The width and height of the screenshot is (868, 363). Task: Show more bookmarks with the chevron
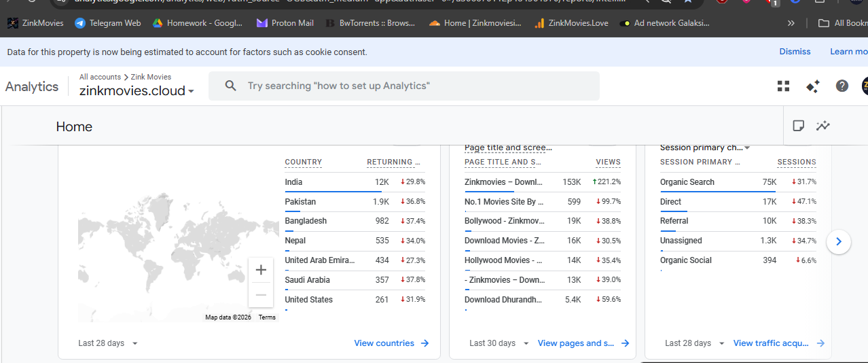tap(791, 23)
